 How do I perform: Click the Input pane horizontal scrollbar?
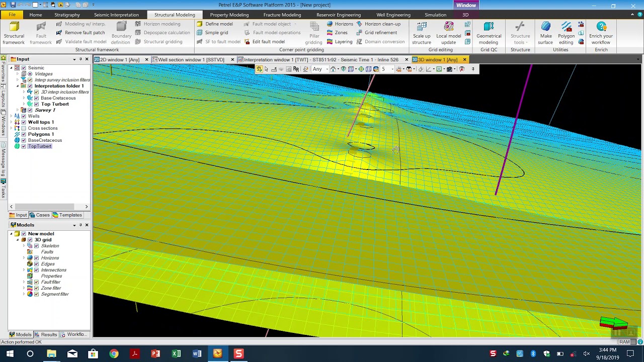click(x=49, y=207)
